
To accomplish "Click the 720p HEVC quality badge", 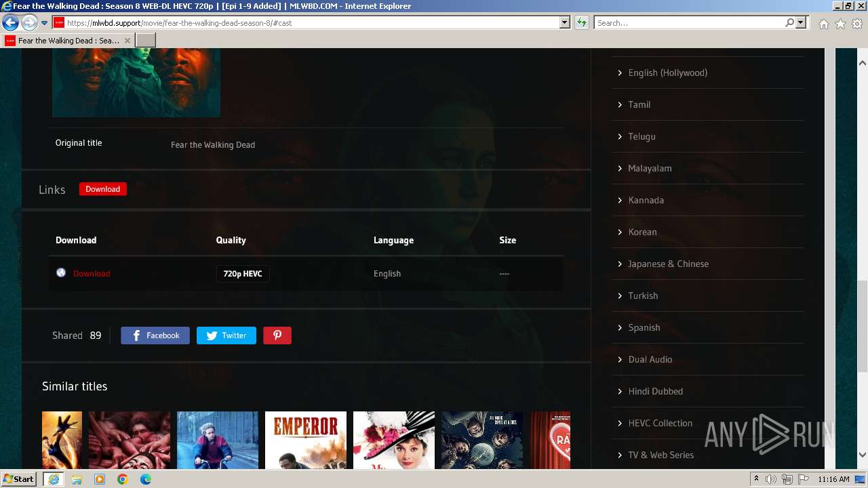I will click(x=243, y=274).
